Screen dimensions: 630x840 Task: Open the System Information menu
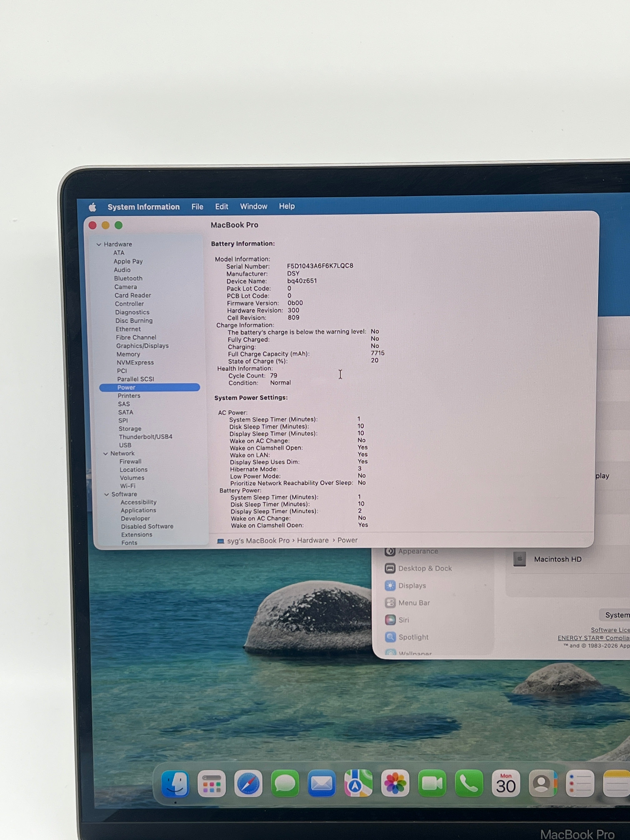pos(144,207)
